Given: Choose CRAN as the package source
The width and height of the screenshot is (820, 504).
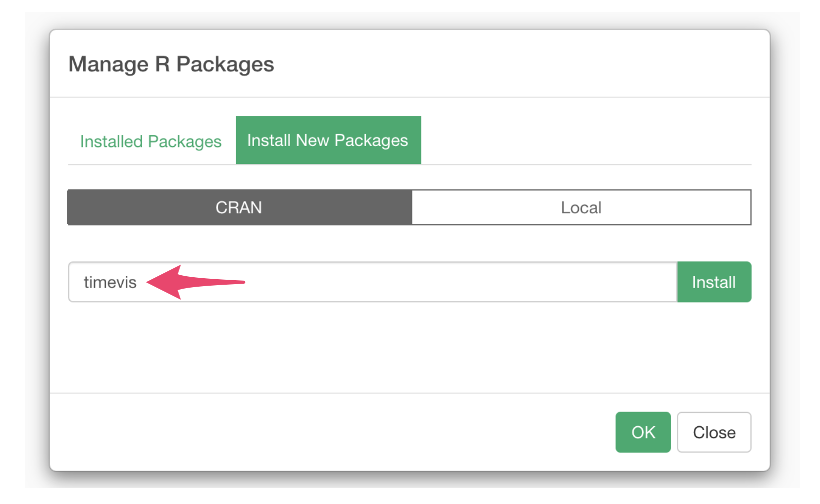Looking at the screenshot, I should click(239, 207).
